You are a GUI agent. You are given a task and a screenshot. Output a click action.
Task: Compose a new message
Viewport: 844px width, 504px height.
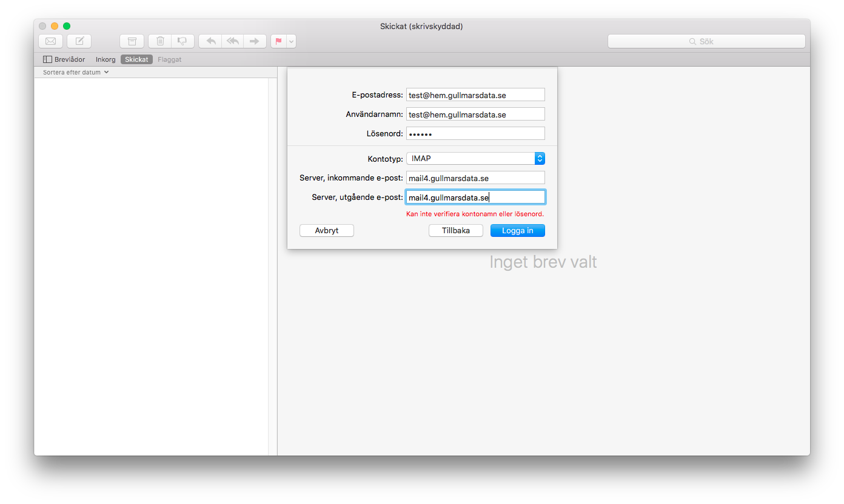pos(79,41)
